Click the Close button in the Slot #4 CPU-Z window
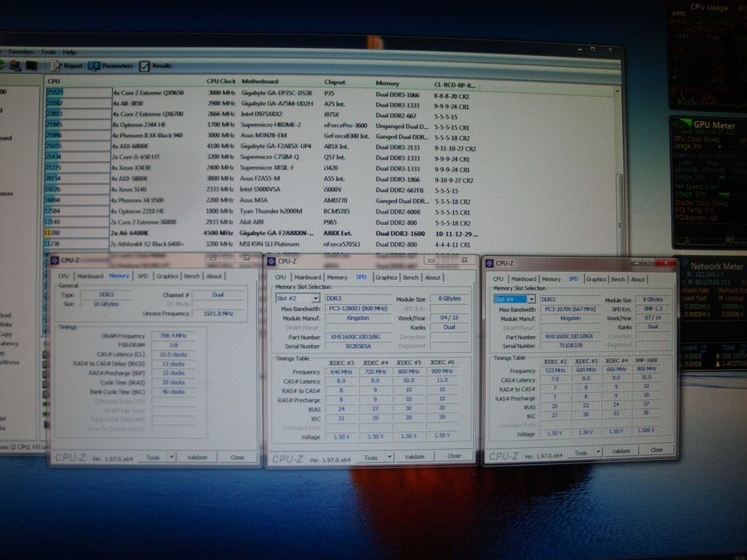747x560 pixels. 657,450
